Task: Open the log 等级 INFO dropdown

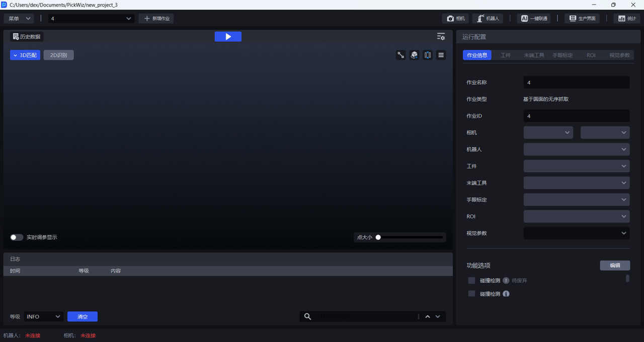Action: 43,316
